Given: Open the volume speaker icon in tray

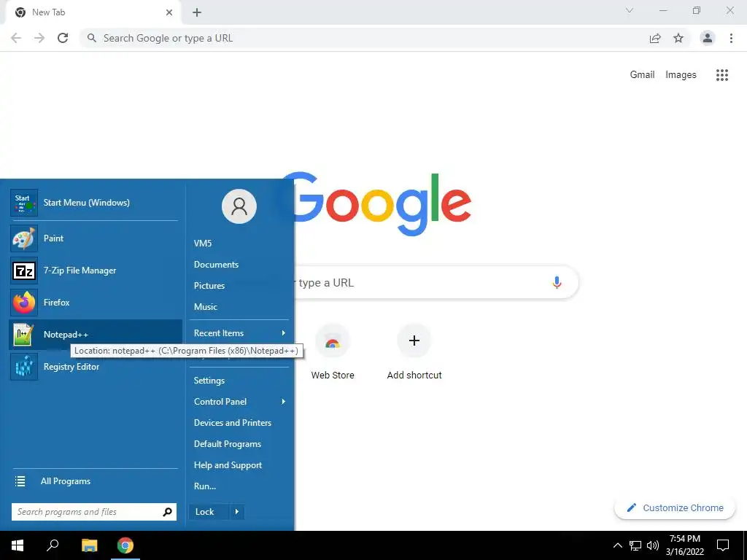Looking at the screenshot, I should coord(653,545).
